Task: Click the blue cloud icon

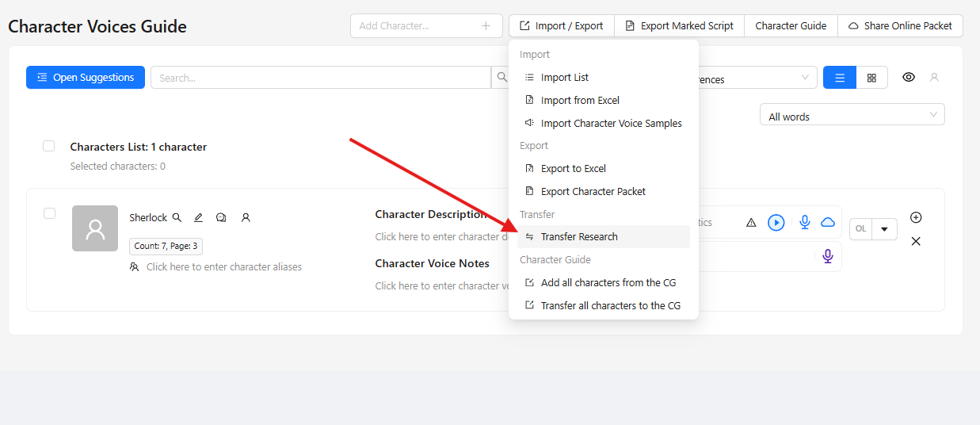Action: (828, 223)
